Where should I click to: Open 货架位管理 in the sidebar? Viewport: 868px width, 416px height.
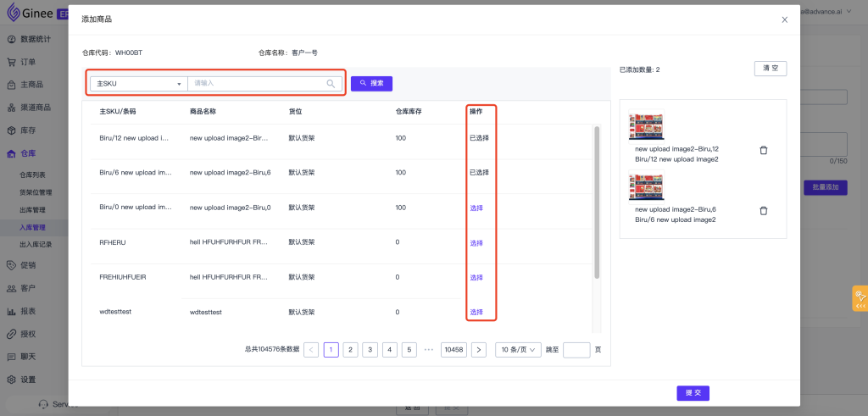pos(34,192)
